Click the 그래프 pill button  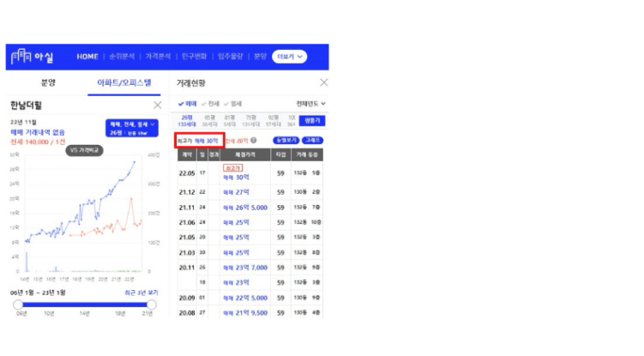313,140
